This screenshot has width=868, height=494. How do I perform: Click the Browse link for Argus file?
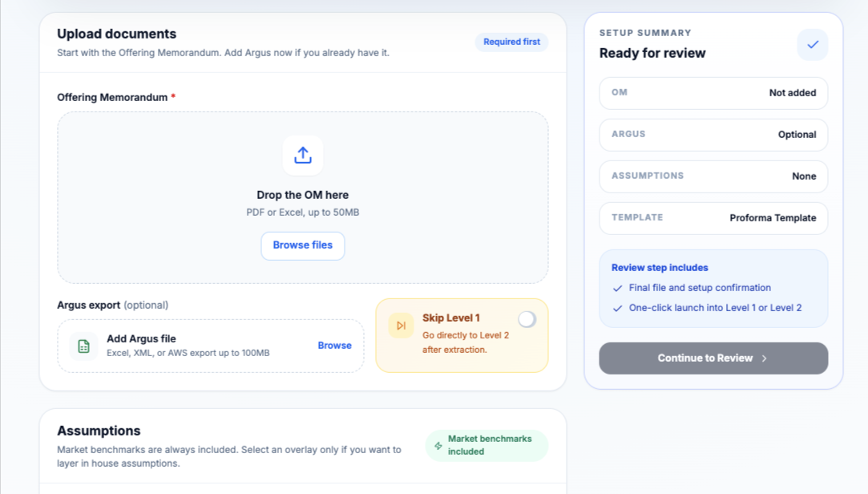(x=334, y=346)
